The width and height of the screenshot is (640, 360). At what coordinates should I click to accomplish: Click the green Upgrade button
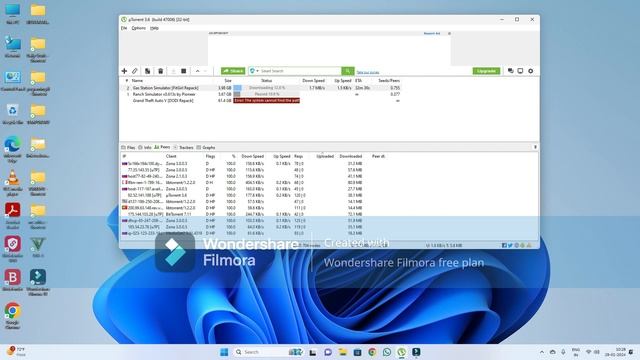486,71
